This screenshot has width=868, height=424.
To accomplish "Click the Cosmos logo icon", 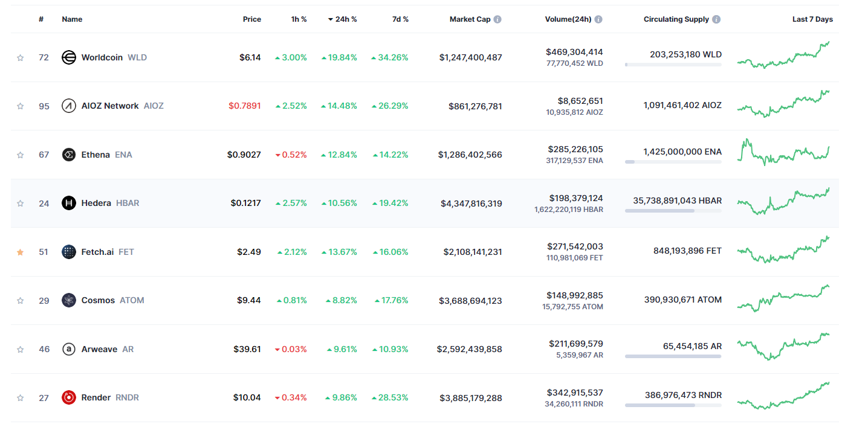I will pyautogui.click(x=69, y=300).
